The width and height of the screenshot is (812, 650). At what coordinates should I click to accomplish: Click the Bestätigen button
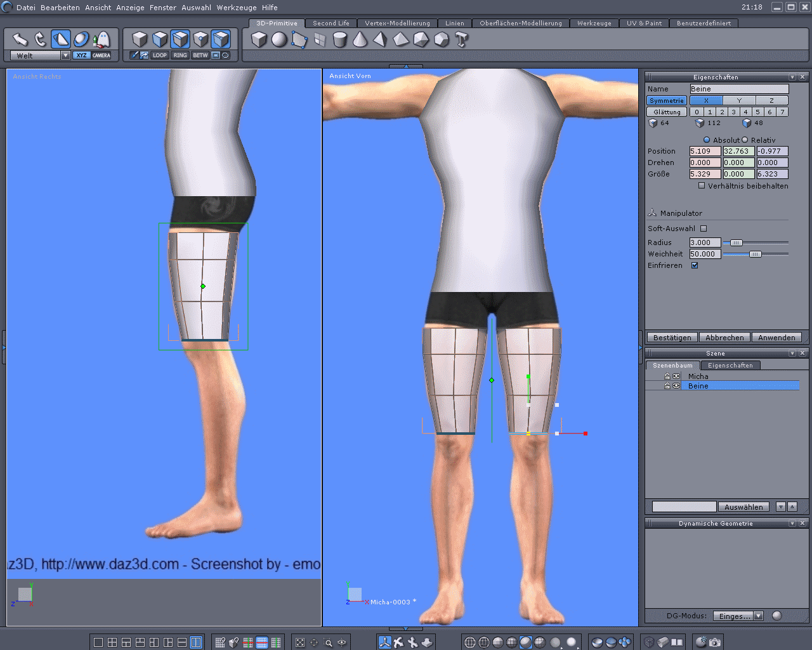(672, 338)
